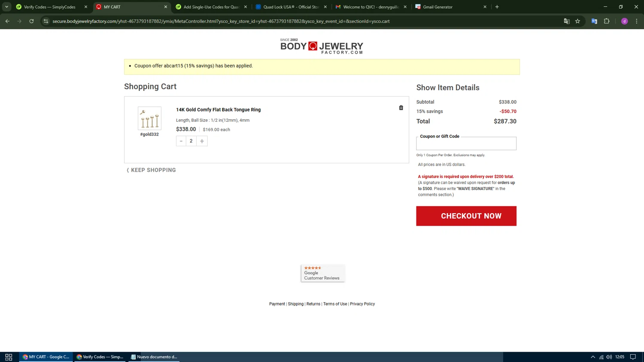Open the tab search dropdown arrow

pos(6,7)
